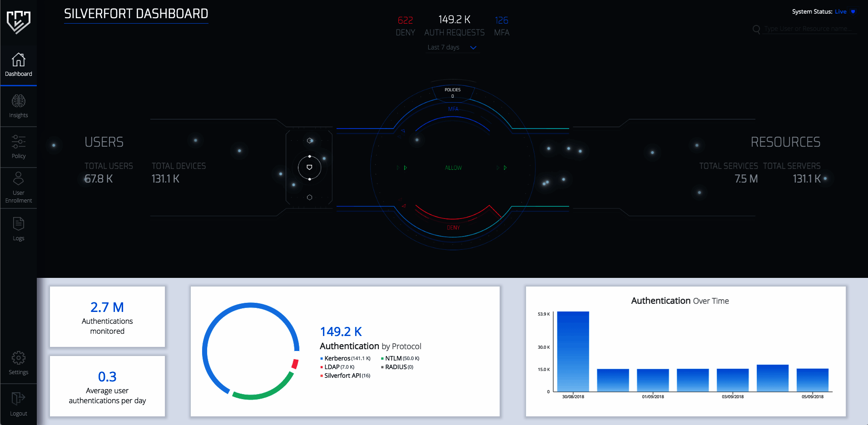Viewport: 868px width, 425px height.
Task: Open the Last 7 days dropdown
Action: pos(452,47)
